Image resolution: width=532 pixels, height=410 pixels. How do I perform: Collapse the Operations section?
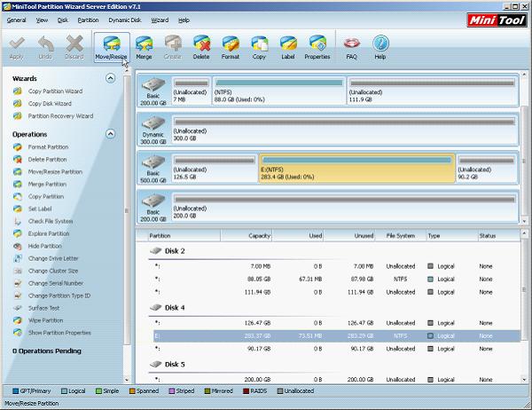110,134
